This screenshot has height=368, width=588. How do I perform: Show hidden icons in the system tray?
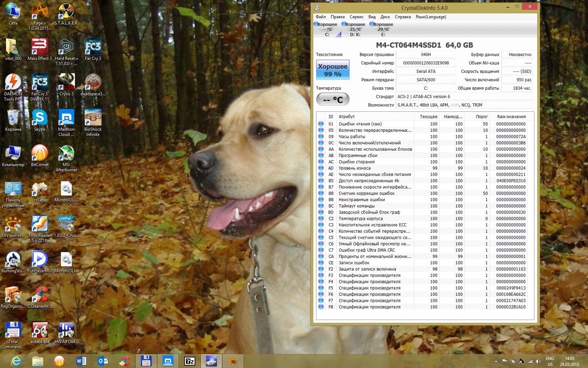pos(496,361)
